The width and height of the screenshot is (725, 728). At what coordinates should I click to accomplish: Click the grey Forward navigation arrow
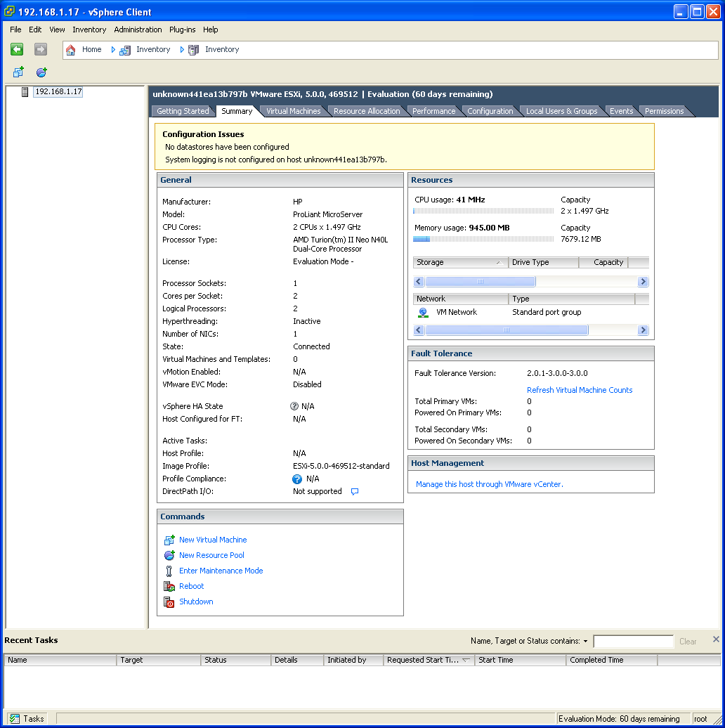41,49
